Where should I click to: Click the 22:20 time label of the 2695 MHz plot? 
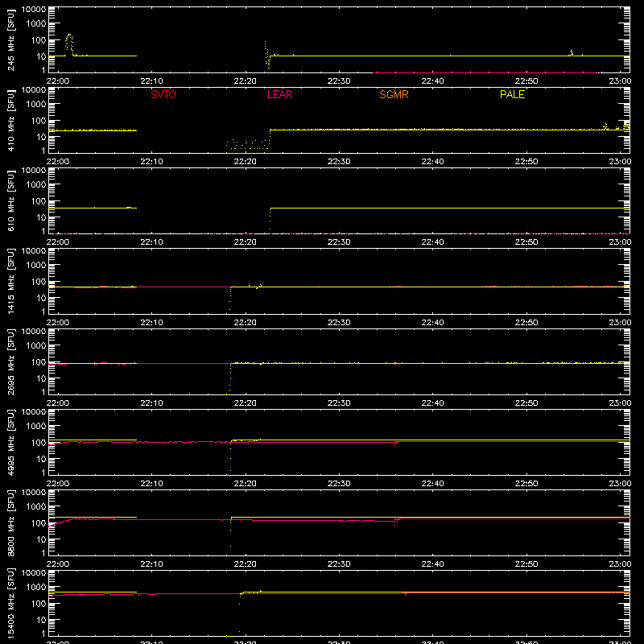point(246,403)
